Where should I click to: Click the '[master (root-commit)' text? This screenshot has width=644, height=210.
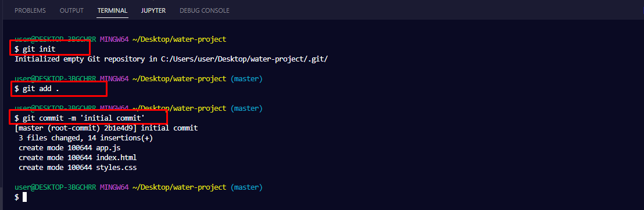59,128
